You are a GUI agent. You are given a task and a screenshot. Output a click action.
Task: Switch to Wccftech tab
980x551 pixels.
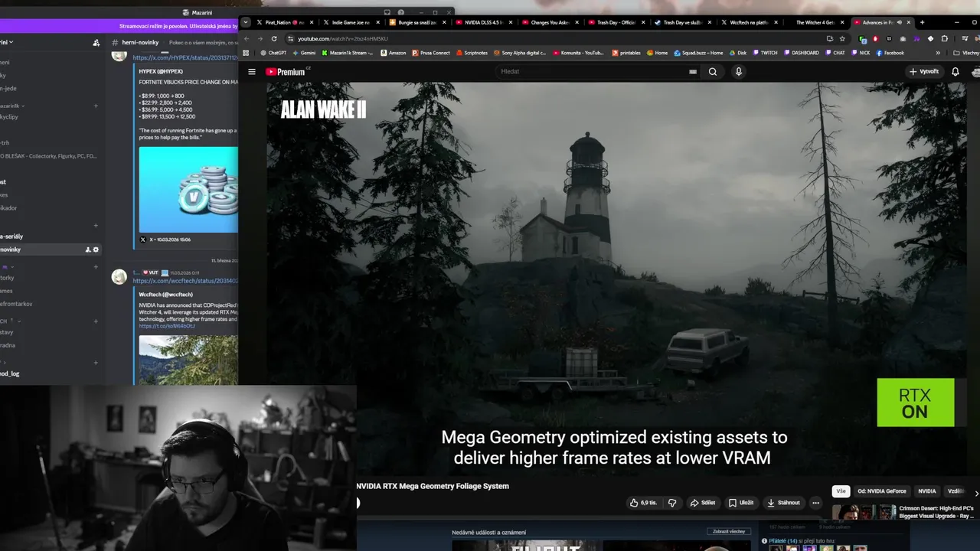click(x=749, y=22)
